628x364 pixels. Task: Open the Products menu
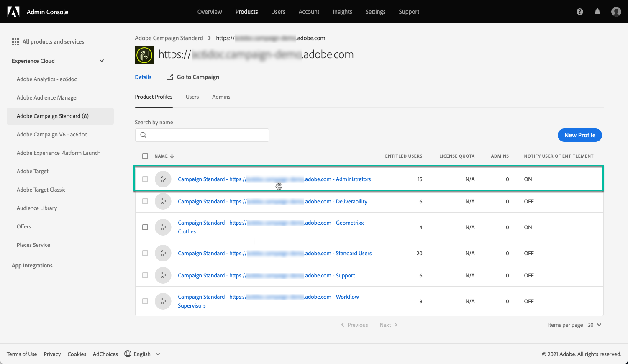tap(246, 12)
